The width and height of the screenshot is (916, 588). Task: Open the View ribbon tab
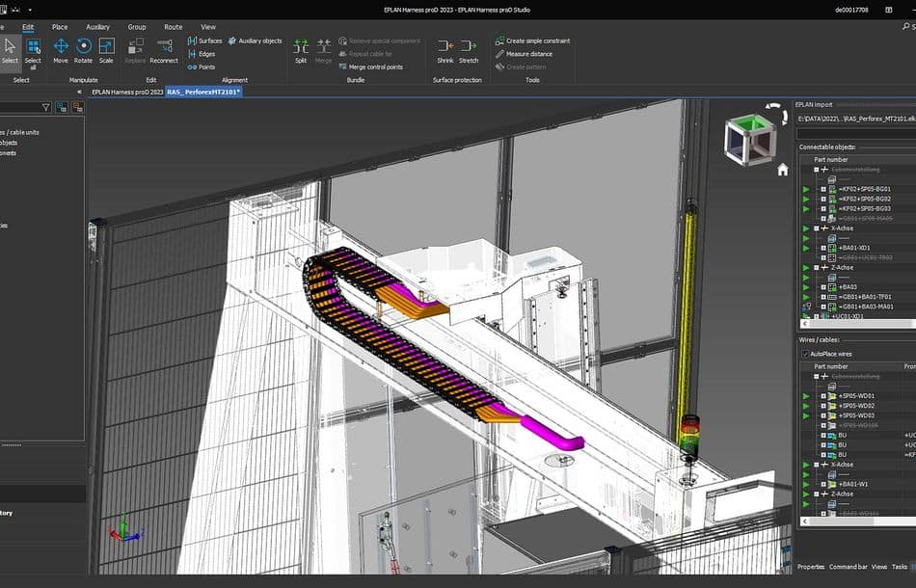(x=208, y=27)
